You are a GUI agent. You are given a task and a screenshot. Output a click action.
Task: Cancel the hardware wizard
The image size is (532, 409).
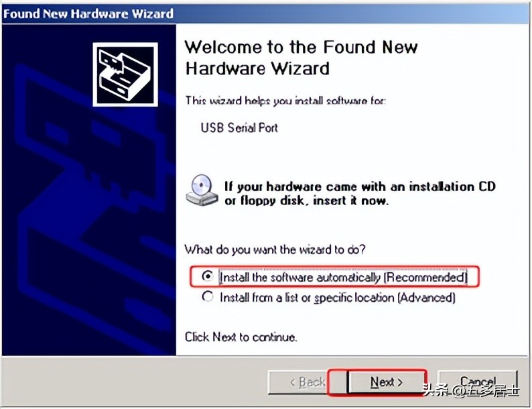click(x=477, y=382)
